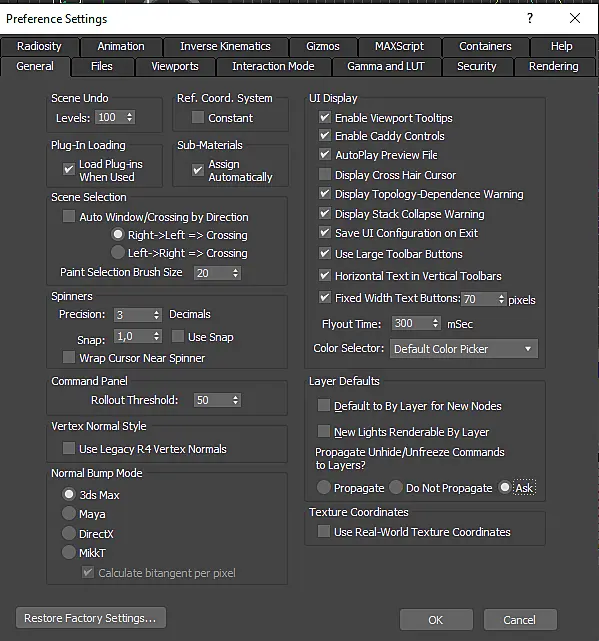599x641 pixels.
Task: Click Restore Factory Settings button
Action: coord(91,618)
